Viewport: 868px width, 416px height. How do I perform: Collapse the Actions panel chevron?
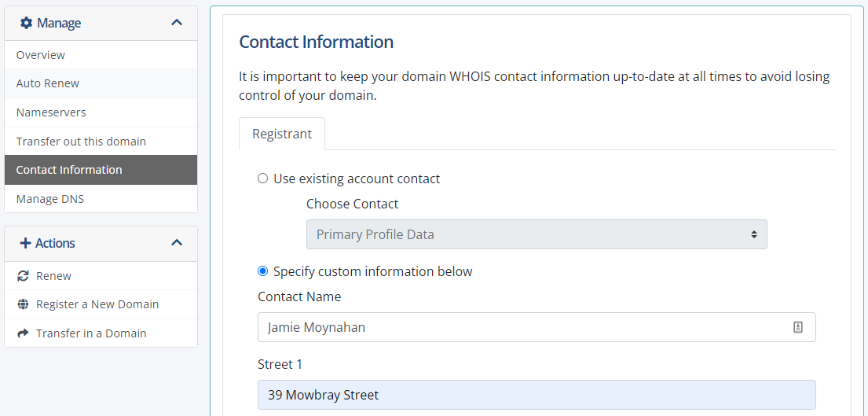click(x=177, y=243)
